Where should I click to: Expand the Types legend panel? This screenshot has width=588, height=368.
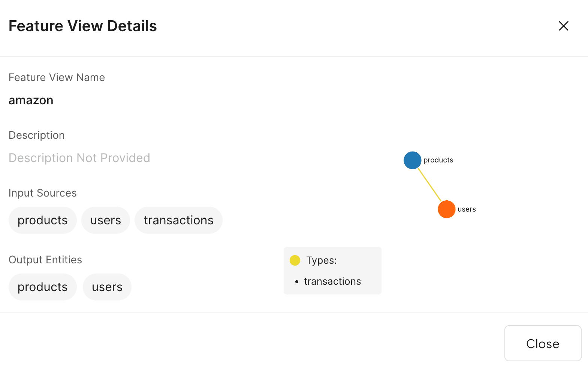coord(332,270)
